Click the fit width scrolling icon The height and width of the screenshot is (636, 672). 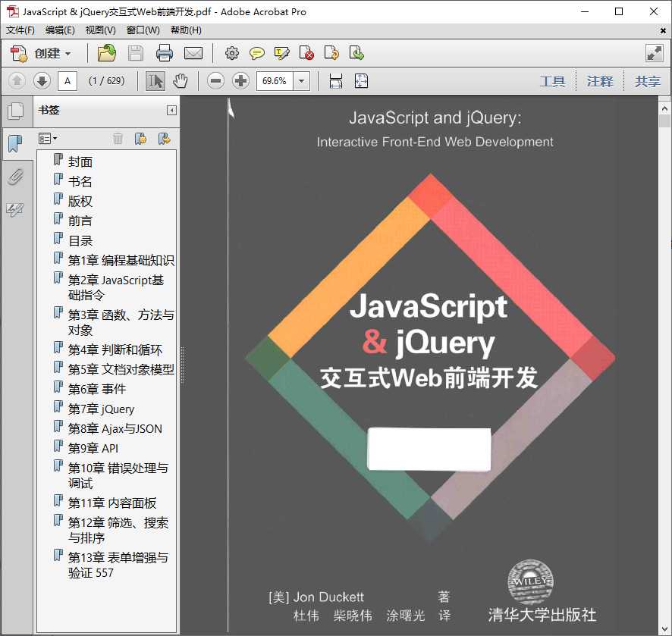335,81
